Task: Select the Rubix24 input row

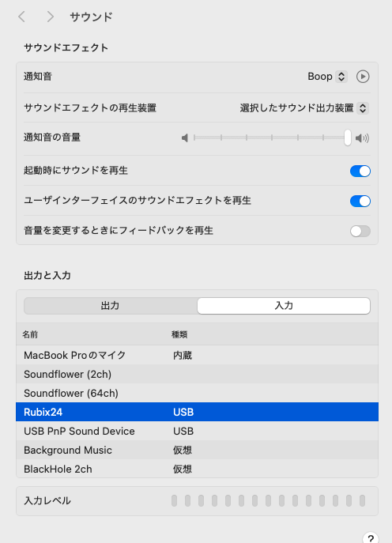Action: point(197,412)
